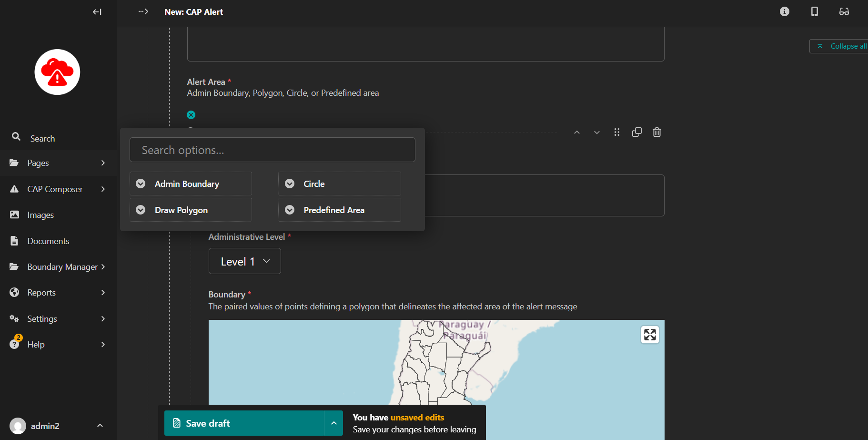Choose the Predefined Area option
868x440 pixels.
point(339,210)
